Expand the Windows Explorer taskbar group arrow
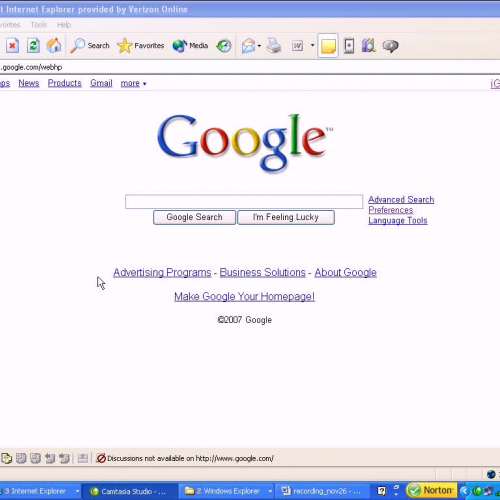 tap(270, 491)
